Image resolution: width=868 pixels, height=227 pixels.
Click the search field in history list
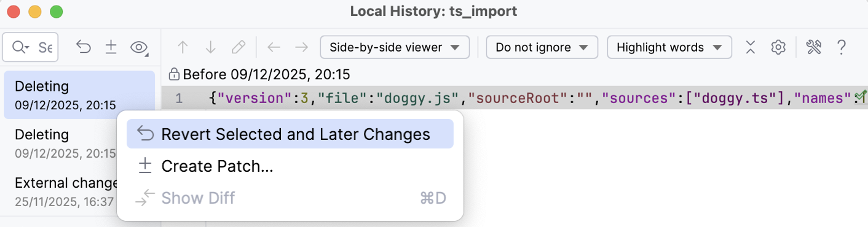point(31,47)
